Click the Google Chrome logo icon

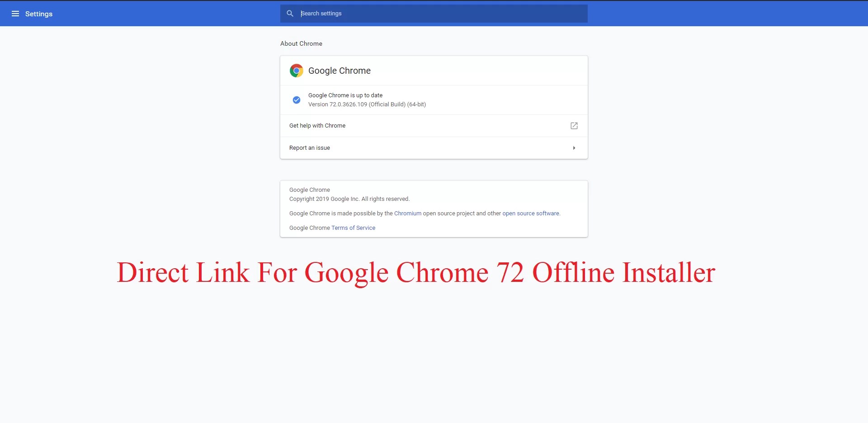pyautogui.click(x=297, y=71)
